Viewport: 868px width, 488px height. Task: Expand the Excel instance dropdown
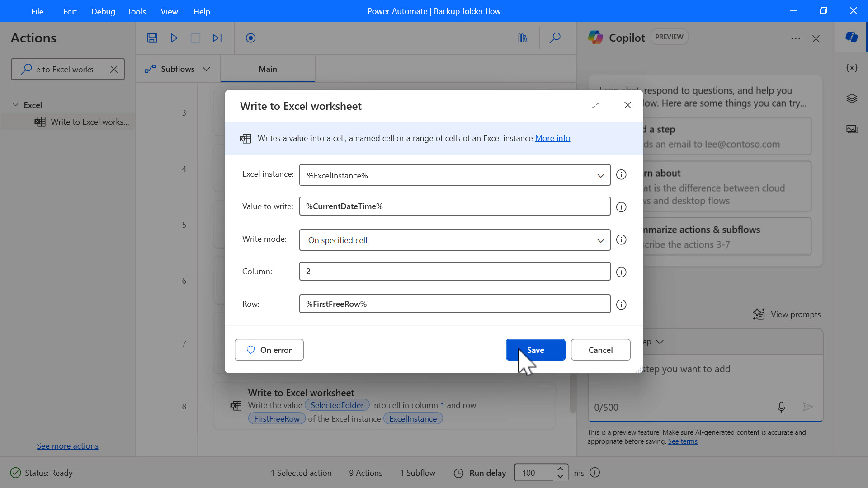600,175
